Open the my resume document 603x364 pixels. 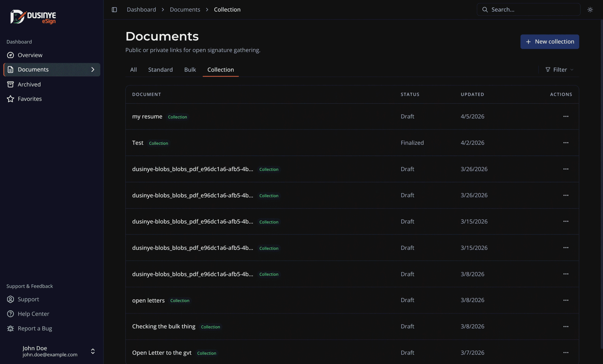coord(147,117)
